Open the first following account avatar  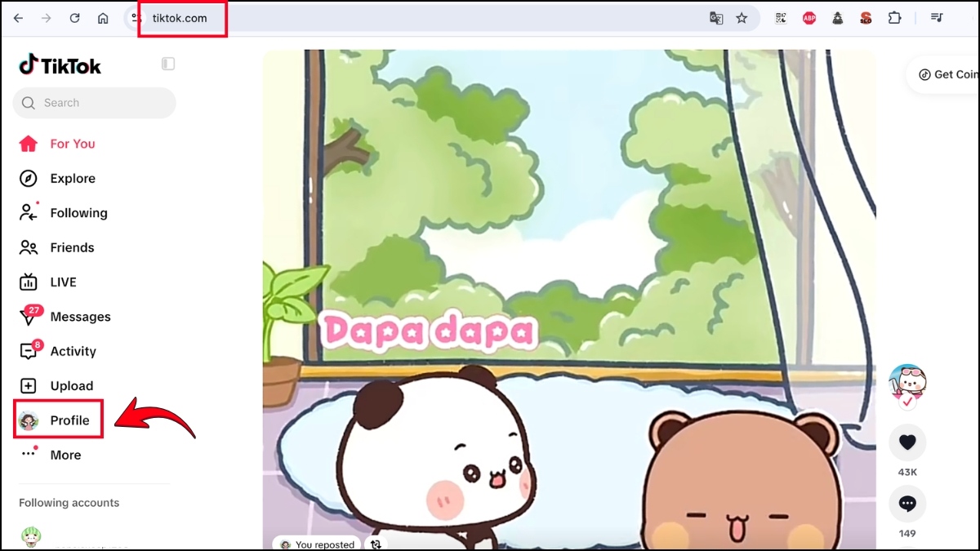[x=31, y=538]
